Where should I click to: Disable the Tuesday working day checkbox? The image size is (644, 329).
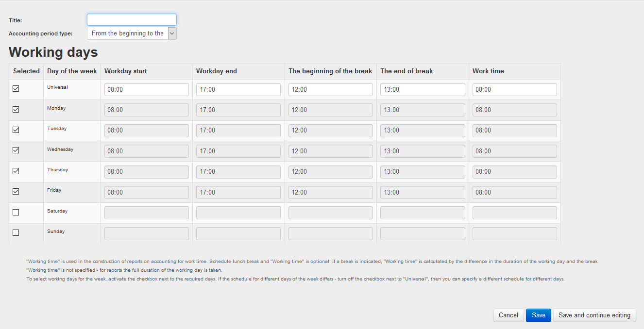pos(16,130)
